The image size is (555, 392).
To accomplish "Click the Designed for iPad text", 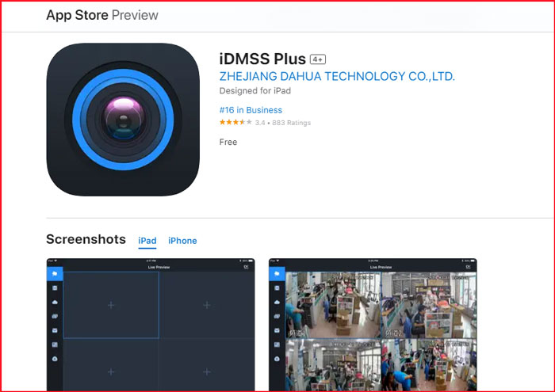I will tap(255, 91).
